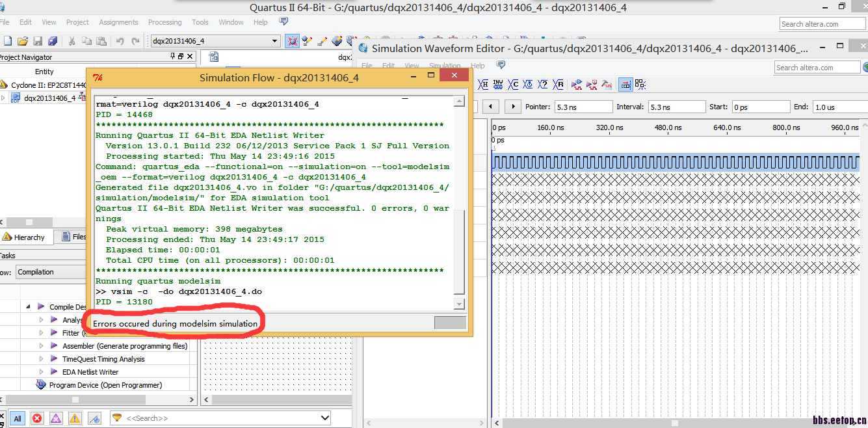
Task: Click the Program Device programmer icon
Action: (x=42, y=385)
